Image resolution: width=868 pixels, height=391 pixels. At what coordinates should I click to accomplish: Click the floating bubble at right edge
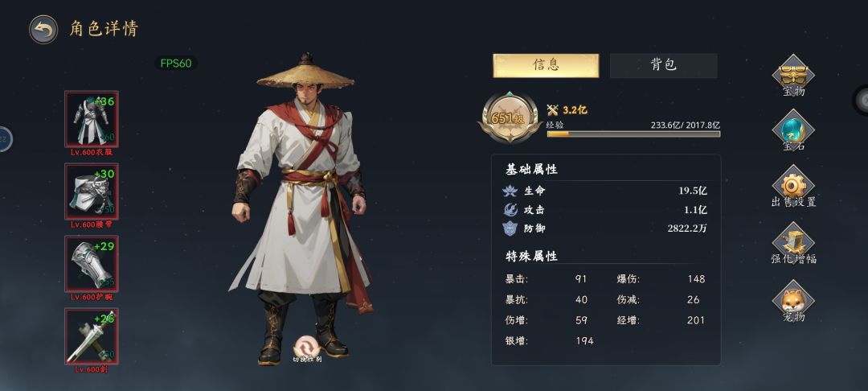860,101
